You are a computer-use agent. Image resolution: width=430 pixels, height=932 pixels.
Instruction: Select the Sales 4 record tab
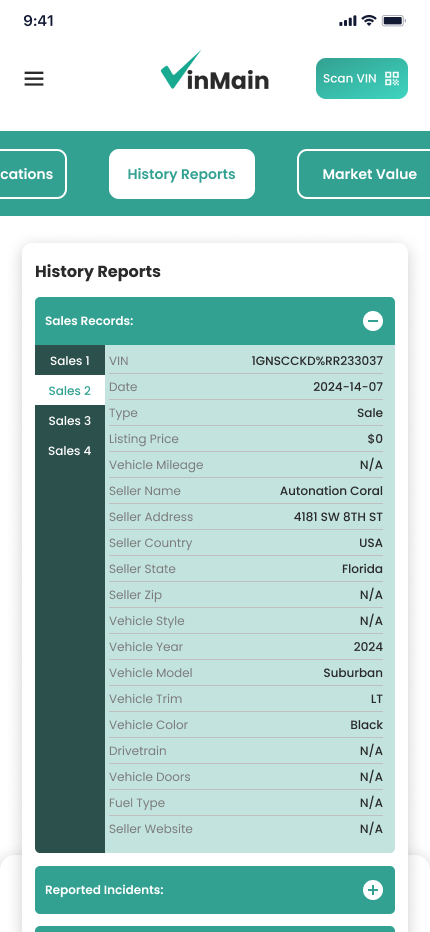[x=70, y=451]
